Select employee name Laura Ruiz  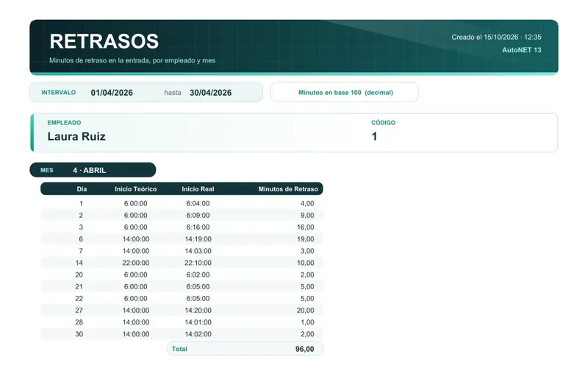point(76,136)
